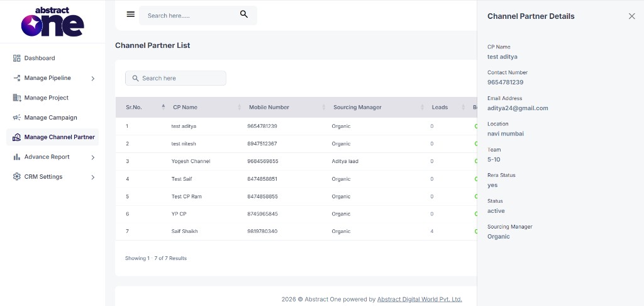Click the Manage Pipeline icon
Screen dimensions: 644x306
pos(17,77)
